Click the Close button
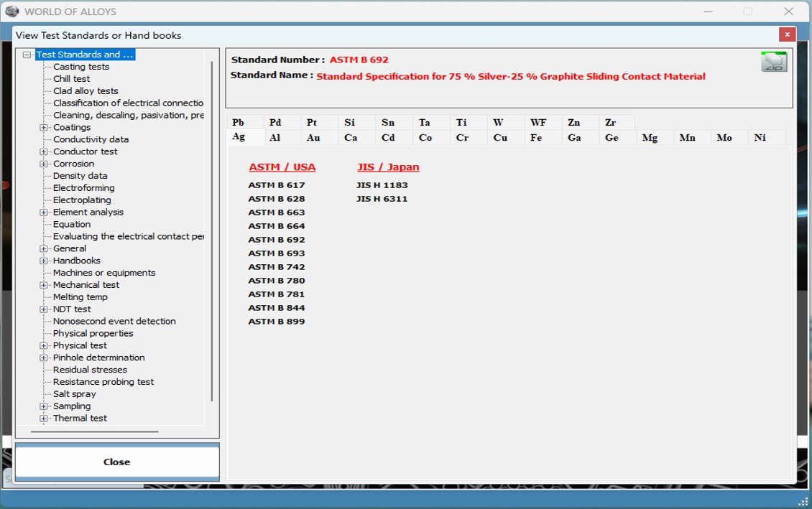The image size is (812, 509). tap(117, 462)
